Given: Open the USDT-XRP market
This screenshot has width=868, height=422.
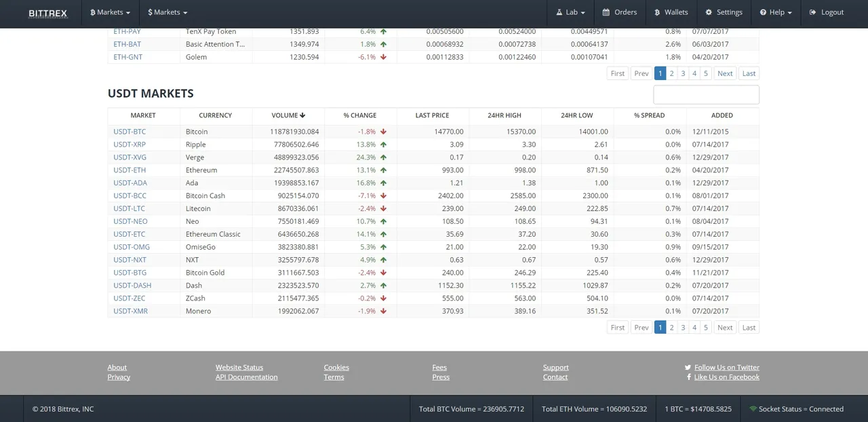Looking at the screenshot, I should 130,145.
